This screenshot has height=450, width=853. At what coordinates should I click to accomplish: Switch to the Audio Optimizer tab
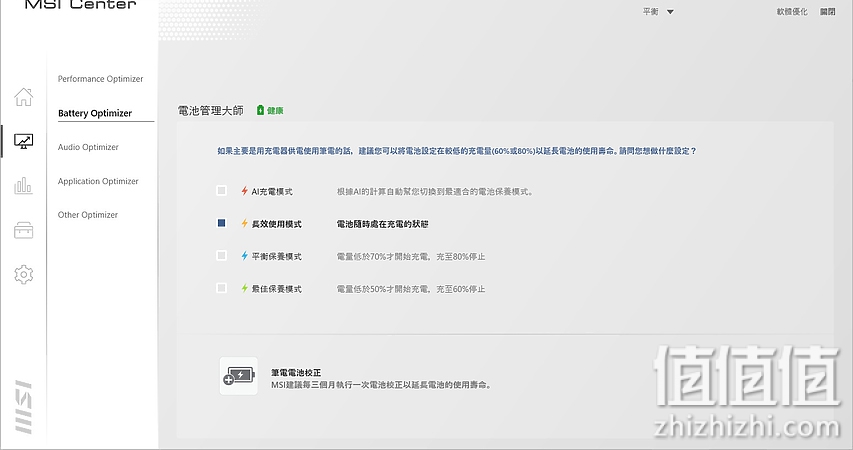[88, 147]
